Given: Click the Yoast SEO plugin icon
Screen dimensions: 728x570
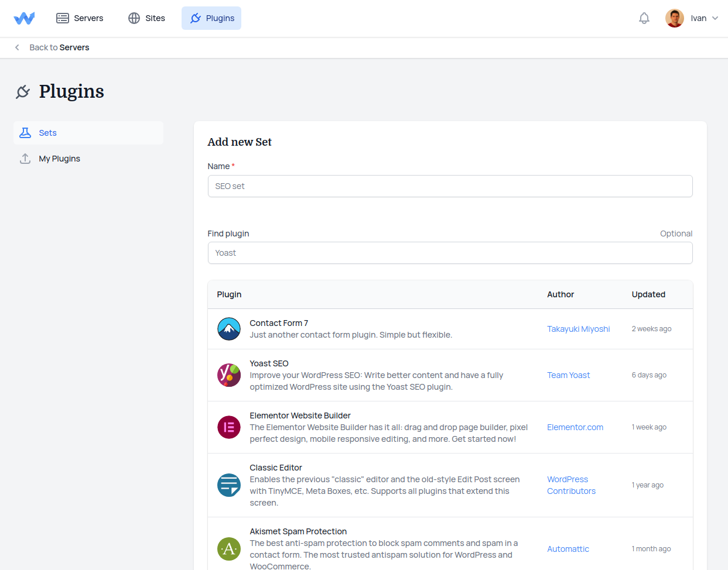Looking at the screenshot, I should pyautogui.click(x=229, y=375).
